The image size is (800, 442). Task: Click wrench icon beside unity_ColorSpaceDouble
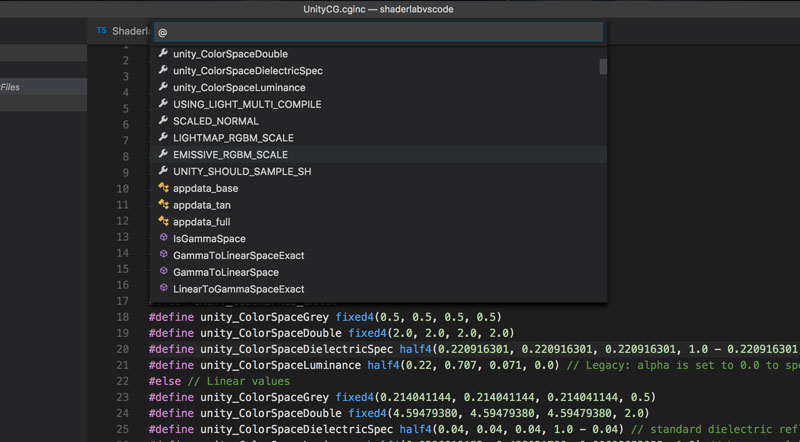[x=163, y=53]
